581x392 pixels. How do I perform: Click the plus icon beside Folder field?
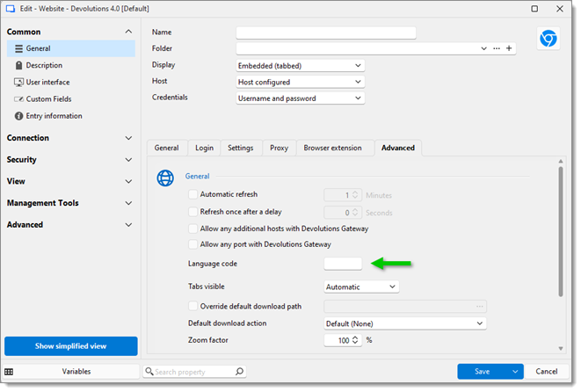pos(509,48)
